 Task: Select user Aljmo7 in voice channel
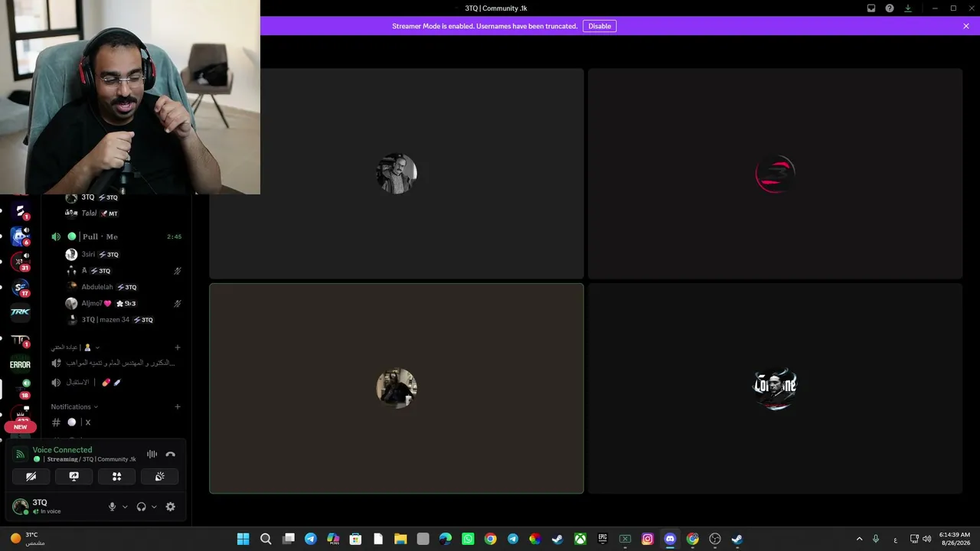[122, 303]
